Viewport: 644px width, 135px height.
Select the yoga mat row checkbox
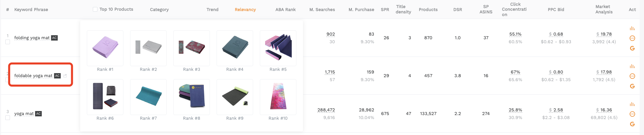[8, 118]
